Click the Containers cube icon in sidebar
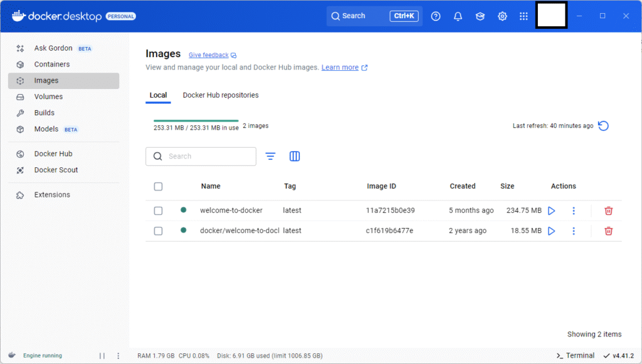 pos(20,64)
